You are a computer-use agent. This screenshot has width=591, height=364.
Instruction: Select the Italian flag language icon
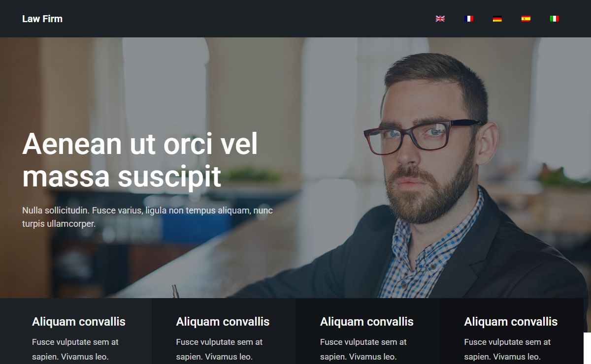click(555, 19)
